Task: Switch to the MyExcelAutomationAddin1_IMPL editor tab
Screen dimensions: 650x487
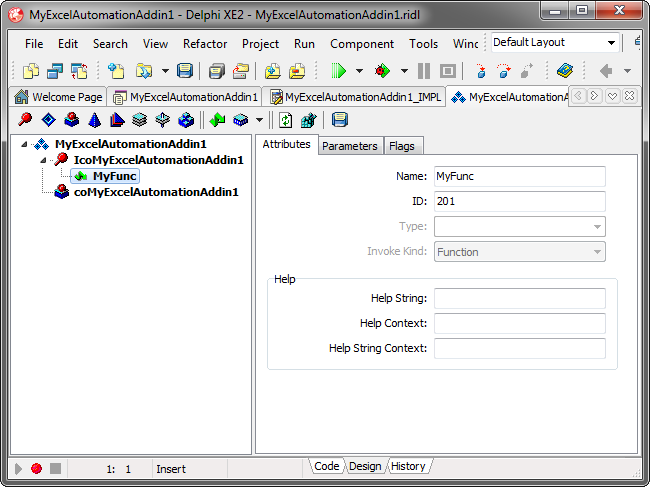Action: pos(355,97)
